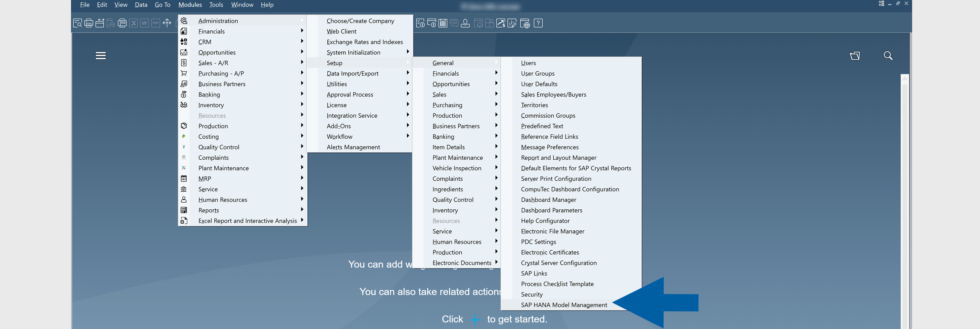This screenshot has width=980, height=329.
Task: Click the search magnifier icon in cockpit
Action: tap(888, 56)
